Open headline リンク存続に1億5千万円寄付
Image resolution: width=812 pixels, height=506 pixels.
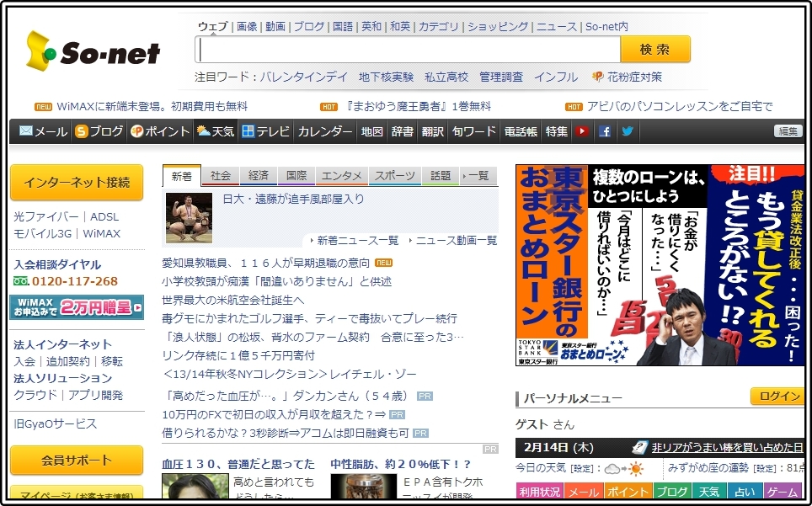[x=238, y=355]
